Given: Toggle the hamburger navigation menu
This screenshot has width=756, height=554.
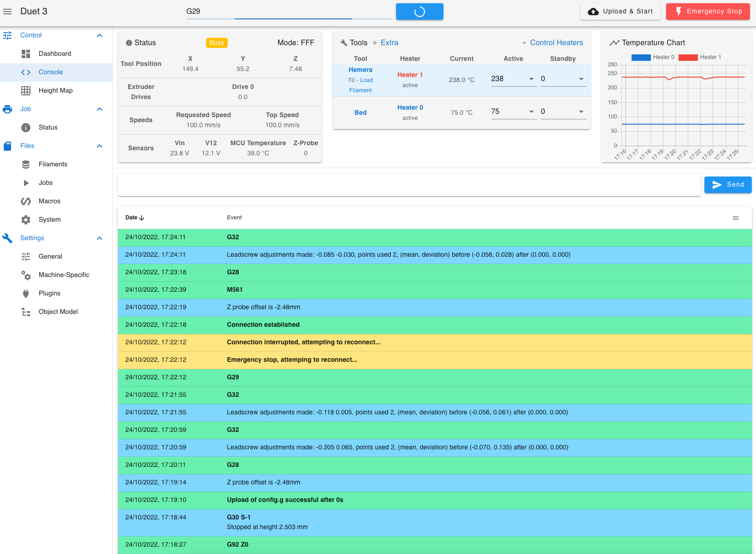Looking at the screenshot, I should [x=7, y=12].
